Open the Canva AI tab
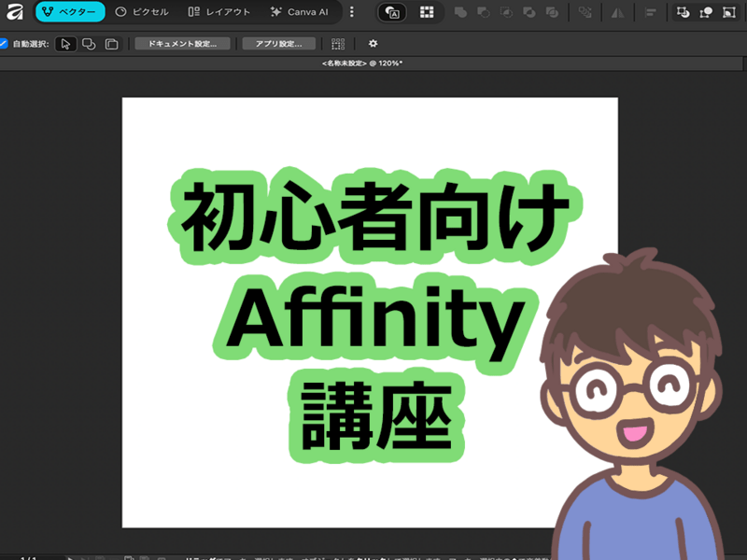 pos(299,12)
